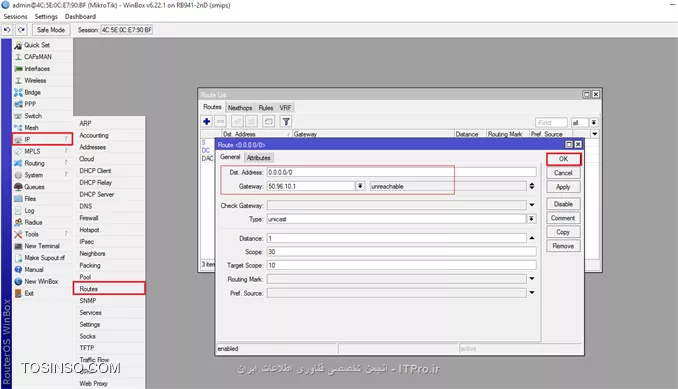678x389 pixels.
Task: Open Queues in sidebar
Action: pyautogui.click(x=42, y=187)
